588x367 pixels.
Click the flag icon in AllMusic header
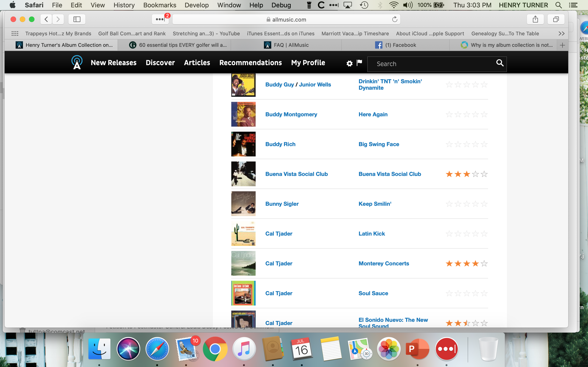(359, 63)
